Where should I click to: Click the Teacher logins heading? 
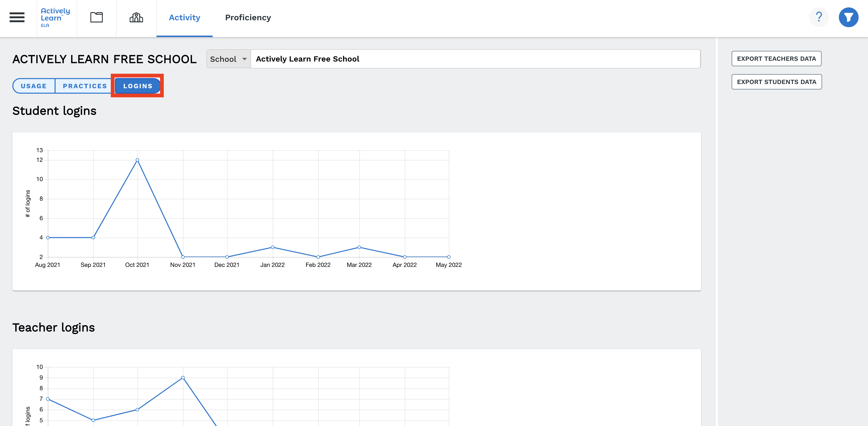click(54, 328)
